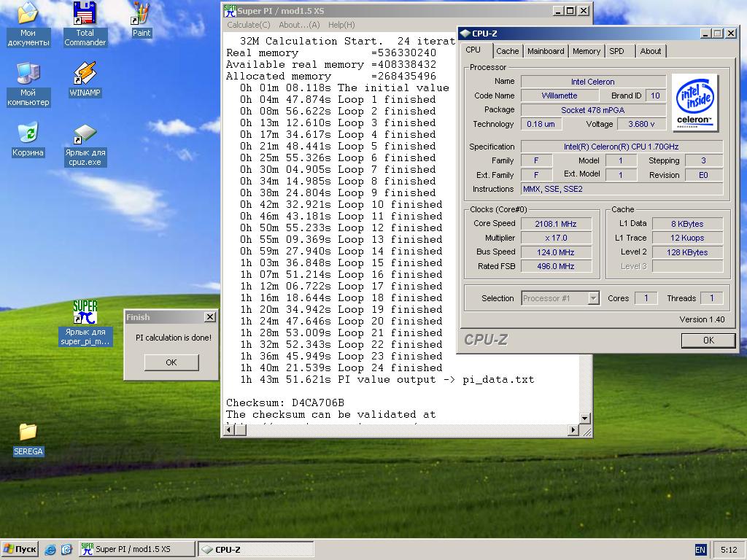Viewport: 747px width, 560px height.
Task: Click the scroll-left arrow in Super PI
Action: [x=229, y=430]
